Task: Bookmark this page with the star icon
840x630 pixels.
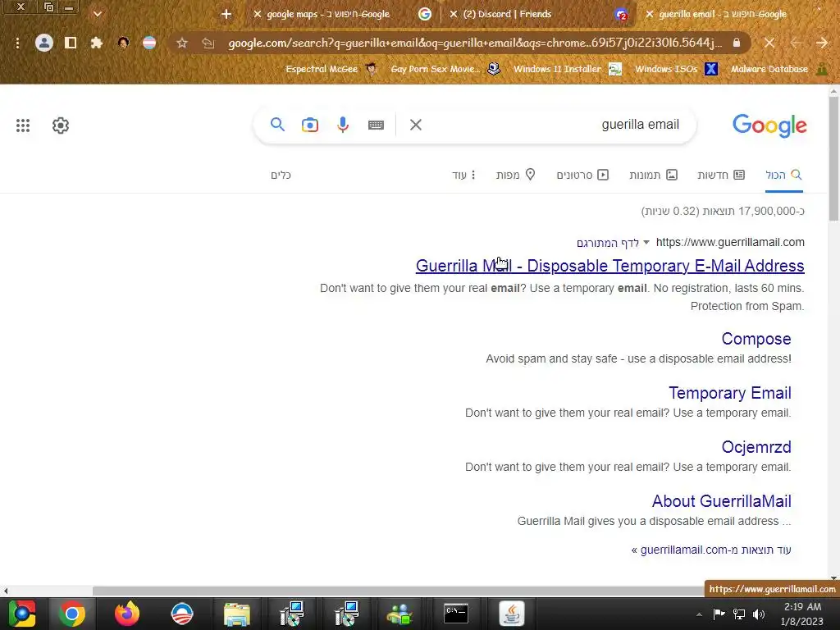Action: click(x=182, y=43)
